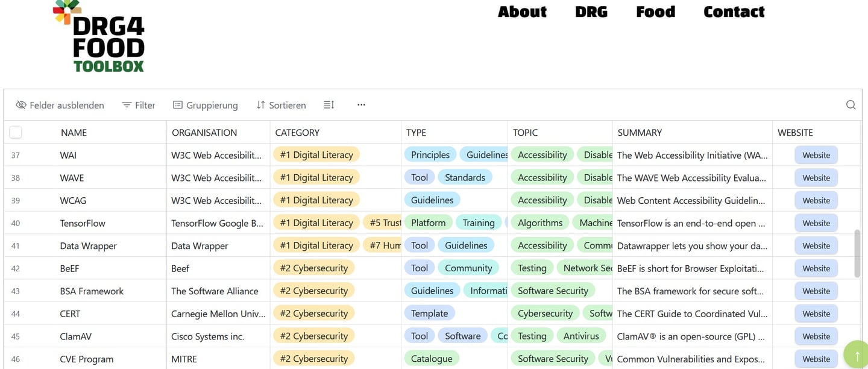This screenshot has width=868, height=369.
Task: Click the NAME column header
Action: [x=74, y=133]
